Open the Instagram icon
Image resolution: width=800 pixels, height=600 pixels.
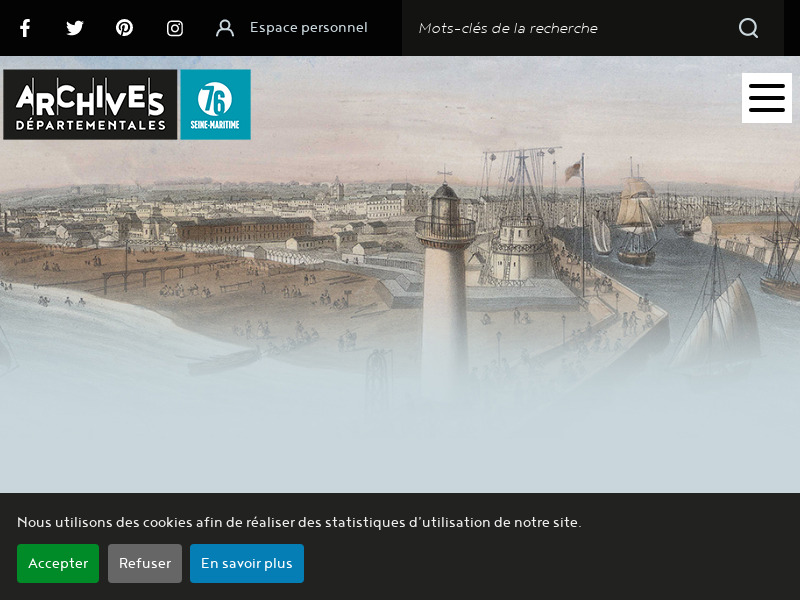click(174, 28)
